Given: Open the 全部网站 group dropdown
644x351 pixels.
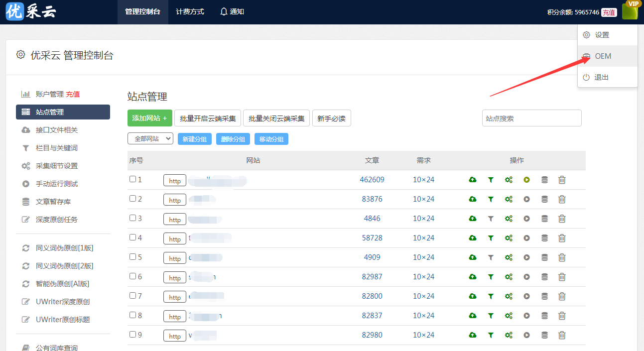Looking at the screenshot, I should (150, 139).
